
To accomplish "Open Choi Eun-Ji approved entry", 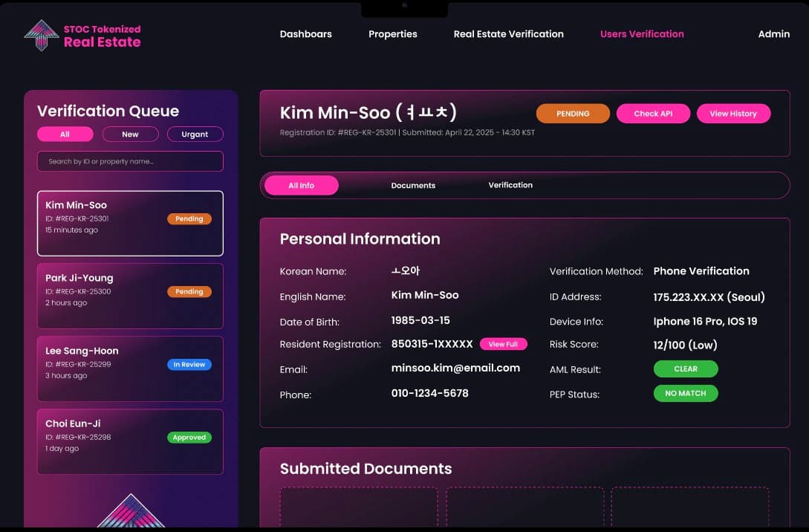I will tap(130, 441).
